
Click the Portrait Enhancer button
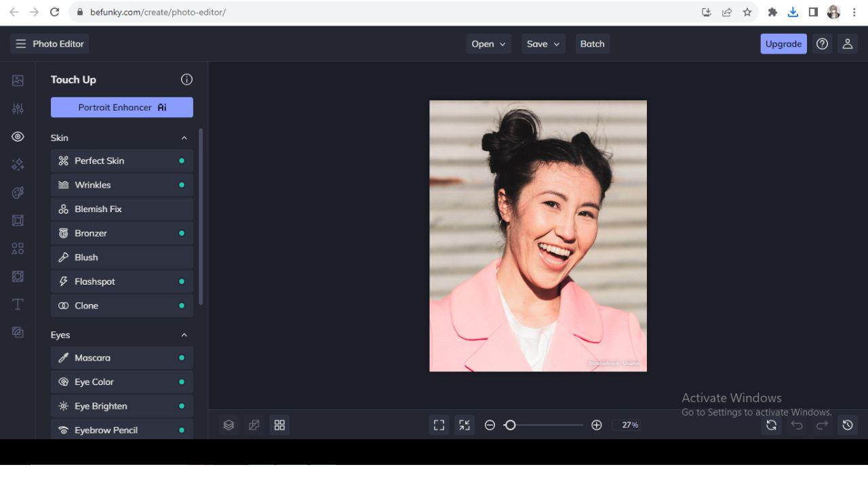122,107
